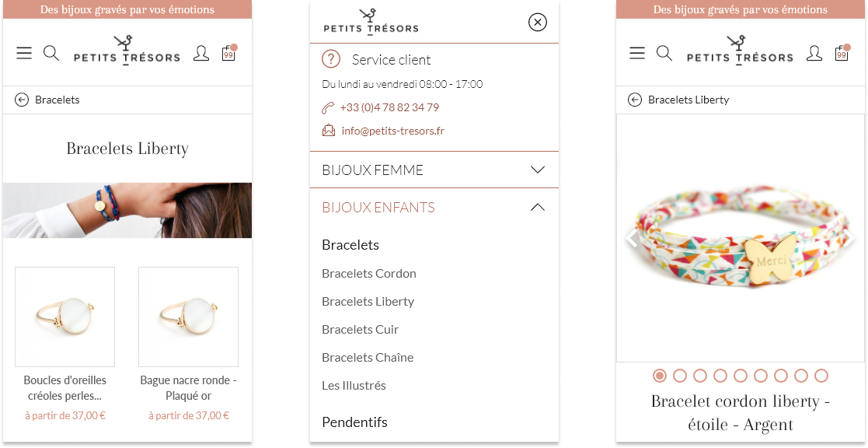The image size is (868, 448).
Task: Close the navigation menu with the X icon
Action: point(537,22)
